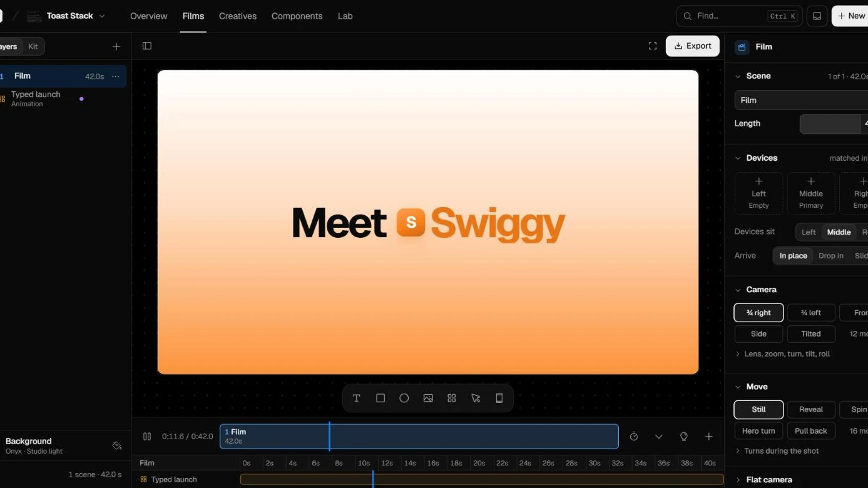This screenshot has height=488, width=868.
Task: Collapse the Scene section
Action: coord(738,76)
